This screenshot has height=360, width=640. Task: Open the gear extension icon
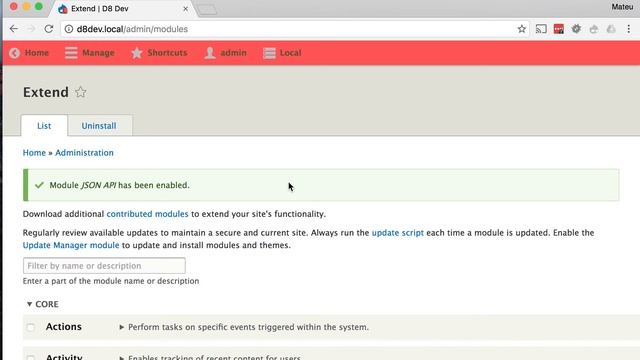pos(576,29)
